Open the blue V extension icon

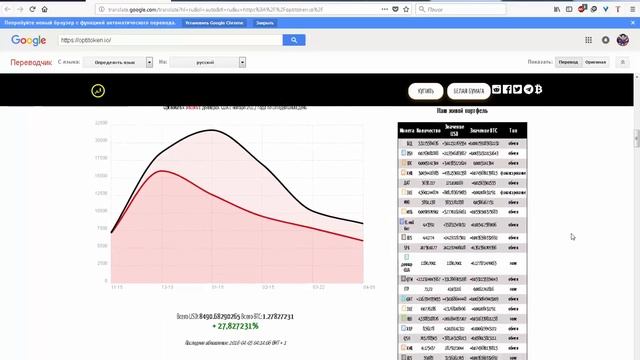coord(606,9)
